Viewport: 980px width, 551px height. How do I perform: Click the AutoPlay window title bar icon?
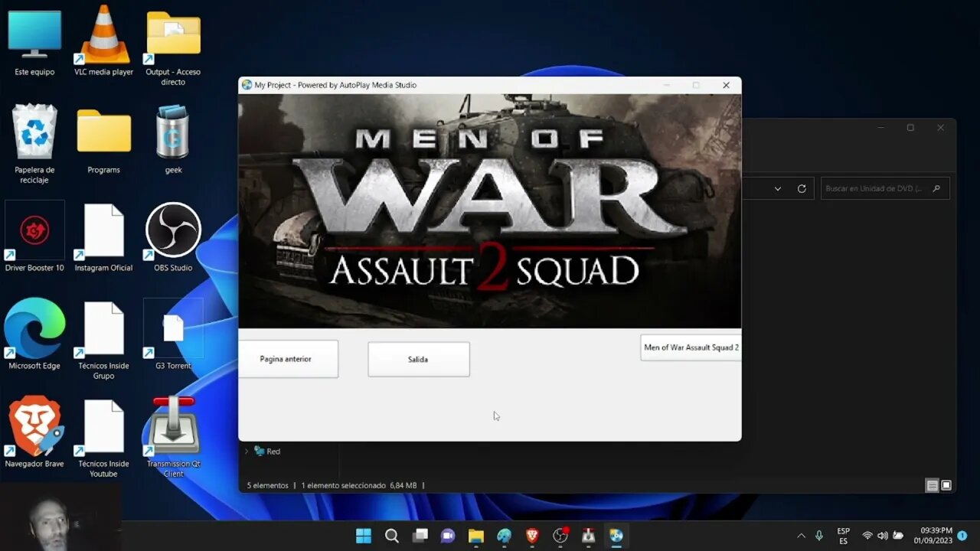247,85
